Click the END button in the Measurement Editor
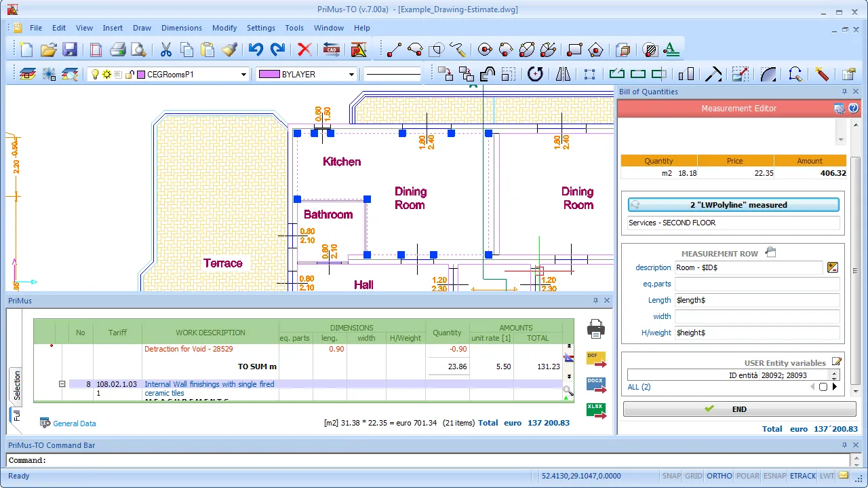The height and width of the screenshot is (488, 868). tap(739, 409)
